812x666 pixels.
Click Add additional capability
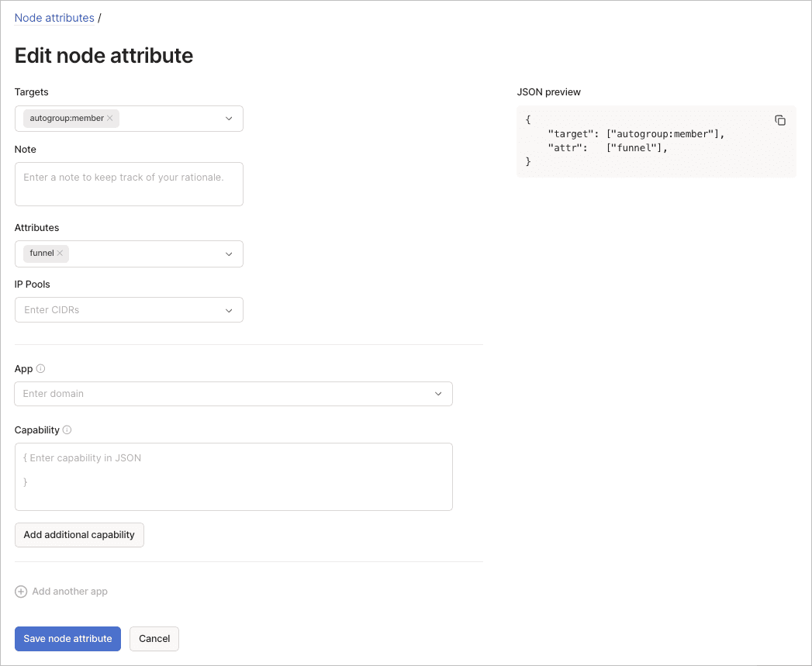[78, 534]
